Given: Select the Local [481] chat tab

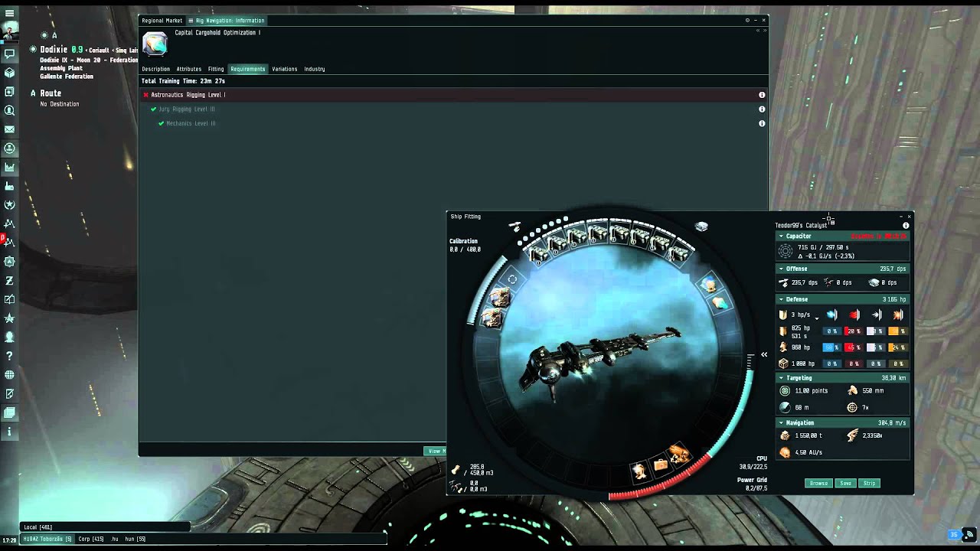Looking at the screenshot, I should (x=38, y=527).
